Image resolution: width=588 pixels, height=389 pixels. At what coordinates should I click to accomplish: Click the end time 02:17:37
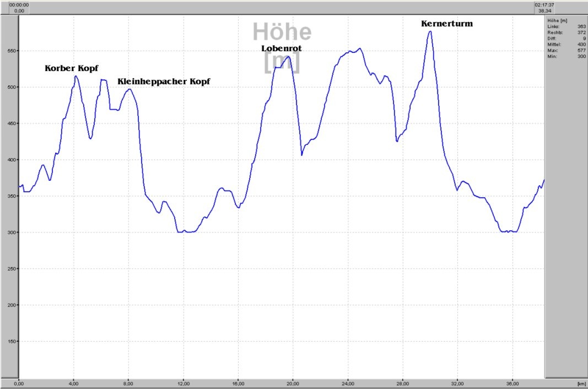pos(544,5)
